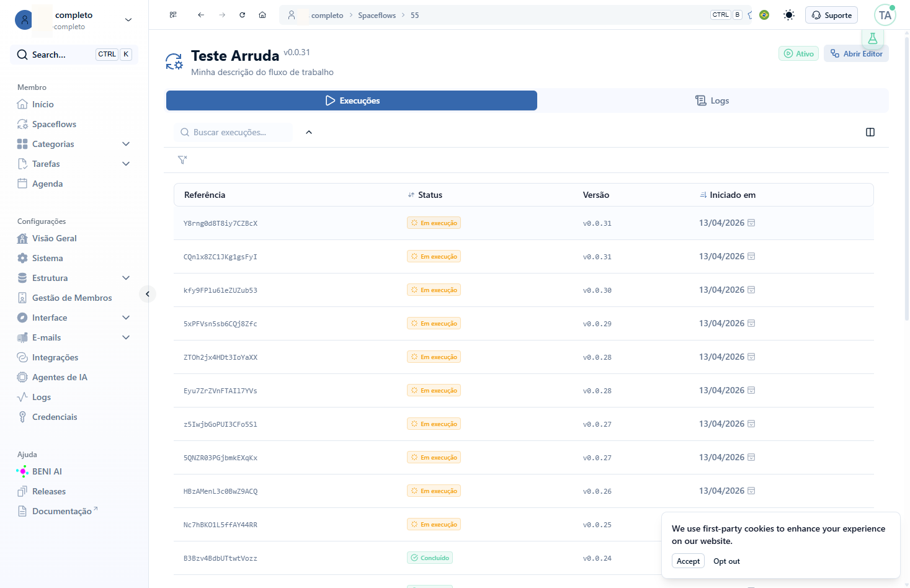Click the Suporte button
This screenshot has height=588, width=910.
click(831, 15)
